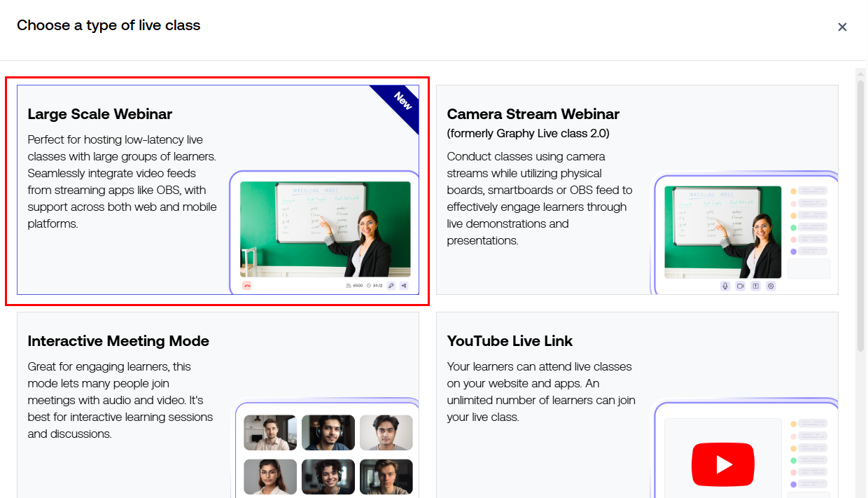This screenshot has height=498, width=868.
Task: Click the teacher whiteboard image in Large Scale card
Action: click(x=325, y=229)
